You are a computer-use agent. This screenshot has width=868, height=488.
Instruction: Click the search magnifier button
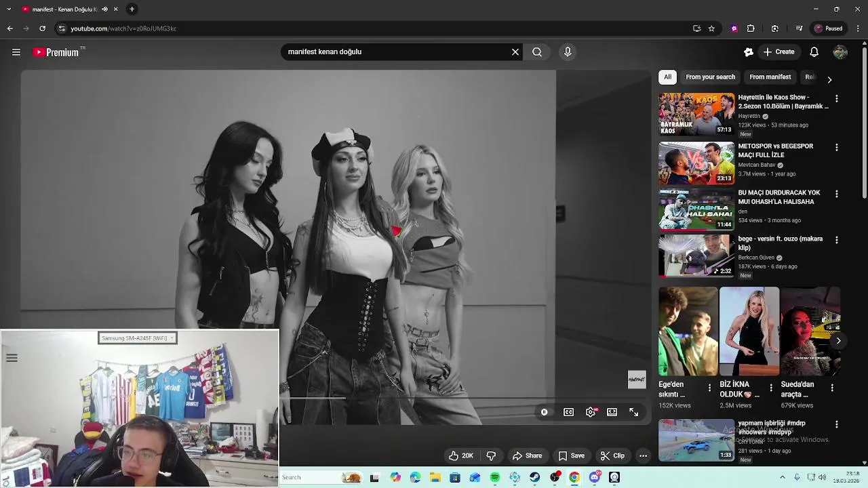[x=537, y=52]
